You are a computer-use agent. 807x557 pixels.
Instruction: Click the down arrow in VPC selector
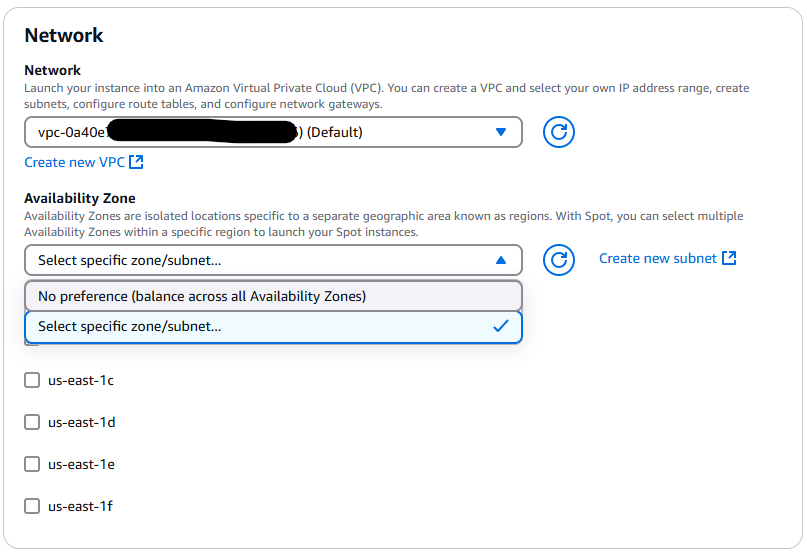point(501,132)
